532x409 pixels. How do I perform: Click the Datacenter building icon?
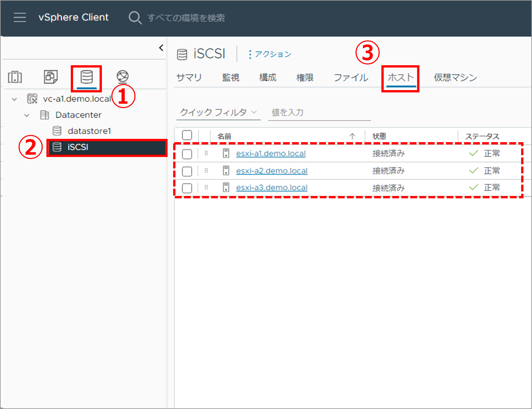[44, 115]
